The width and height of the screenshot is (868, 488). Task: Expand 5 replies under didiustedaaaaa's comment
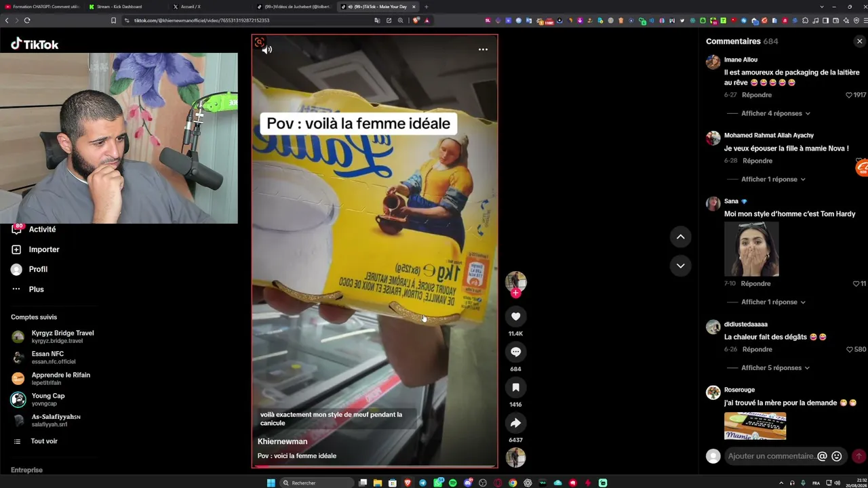tap(776, 367)
